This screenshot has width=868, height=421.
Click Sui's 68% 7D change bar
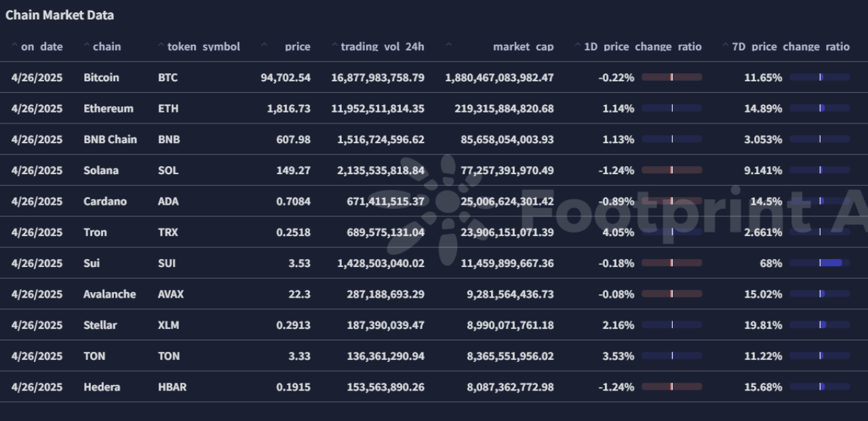point(819,263)
